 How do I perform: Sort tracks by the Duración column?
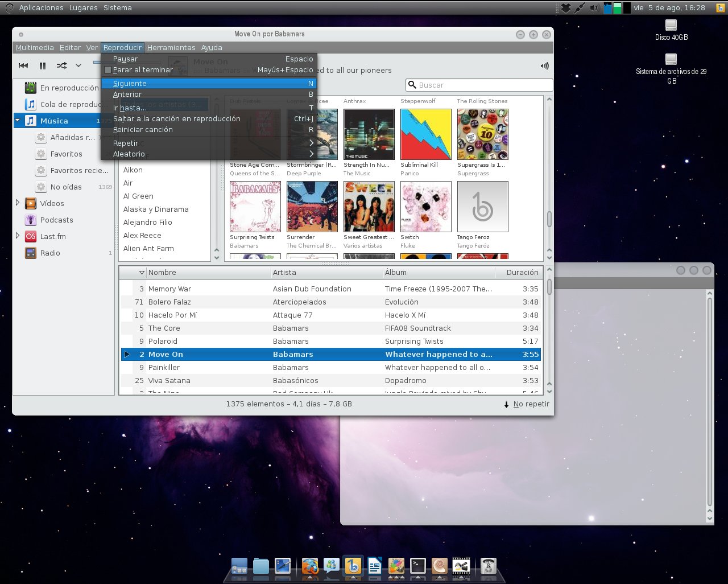pyautogui.click(x=518, y=273)
